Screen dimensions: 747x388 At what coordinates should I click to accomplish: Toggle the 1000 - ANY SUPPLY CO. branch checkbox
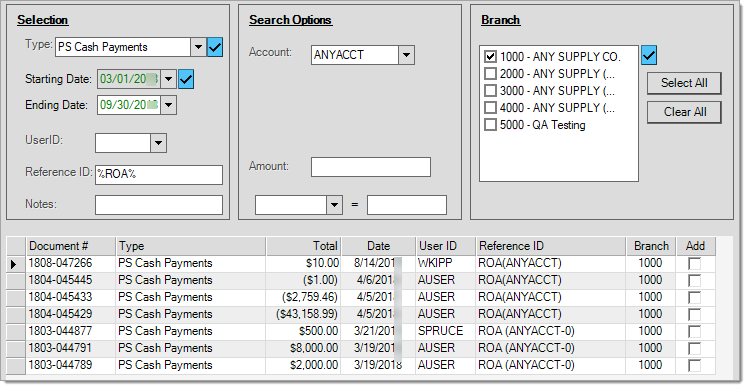pos(490,57)
